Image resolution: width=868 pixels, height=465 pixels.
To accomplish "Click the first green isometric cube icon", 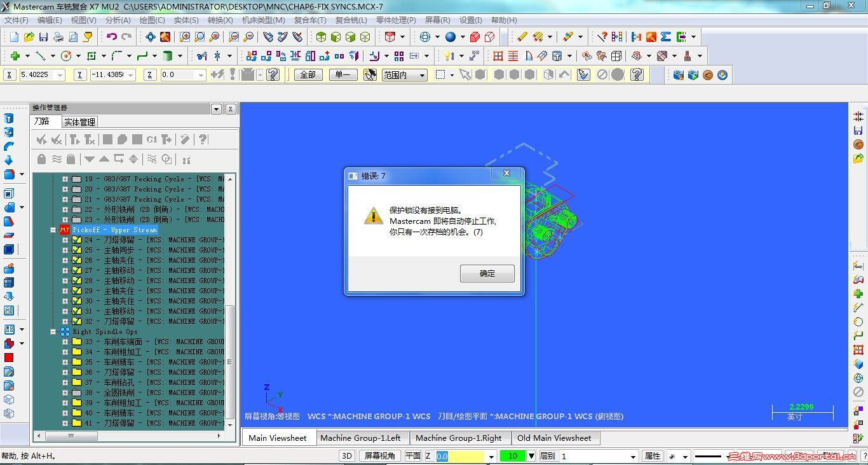I will tap(321, 37).
